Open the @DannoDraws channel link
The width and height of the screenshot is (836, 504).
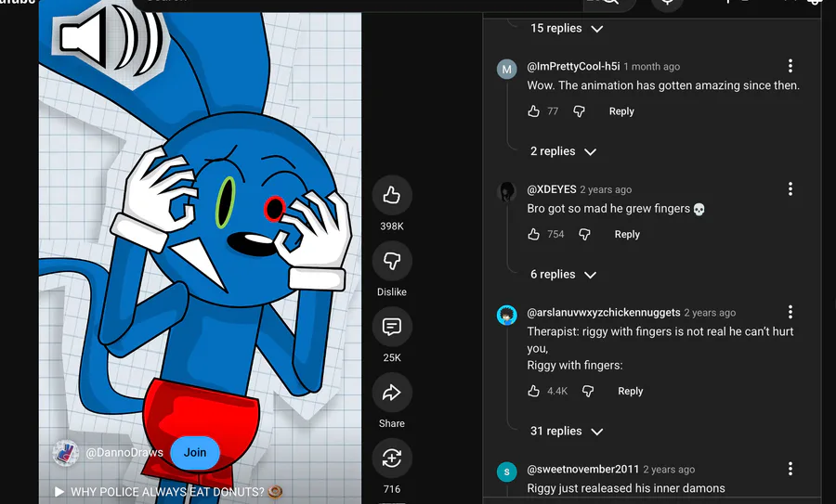pyautogui.click(x=124, y=453)
